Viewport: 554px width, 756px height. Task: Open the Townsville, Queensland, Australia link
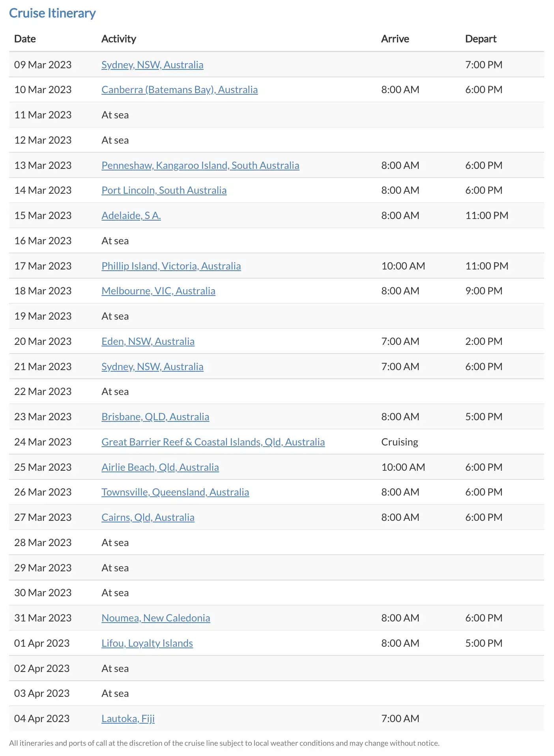click(175, 492)
